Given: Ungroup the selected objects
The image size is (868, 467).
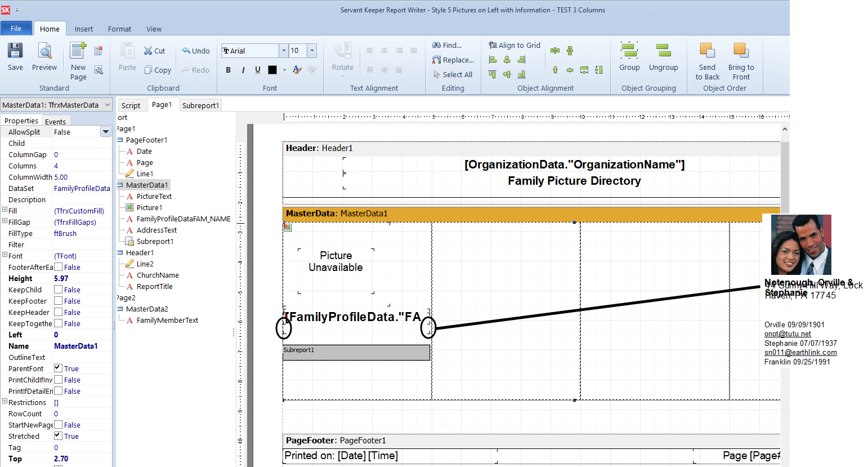Looking at the screenshot, I should (x=664, y=57).
